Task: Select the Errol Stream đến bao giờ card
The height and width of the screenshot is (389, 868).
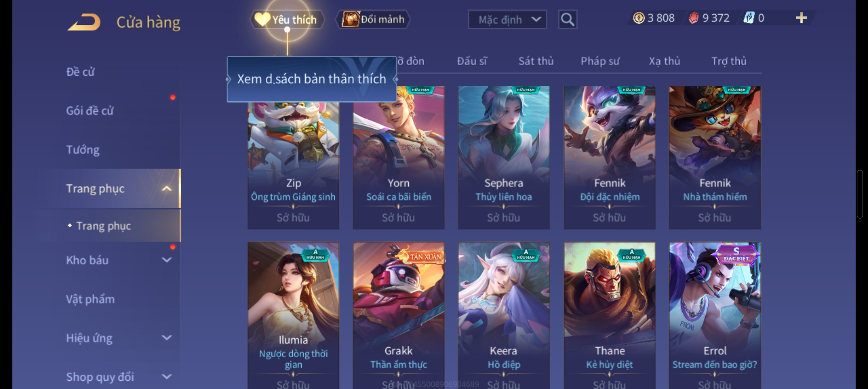Action: tap(715, 315)
